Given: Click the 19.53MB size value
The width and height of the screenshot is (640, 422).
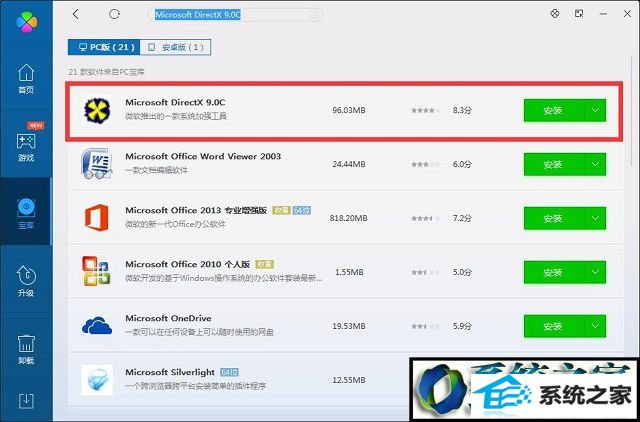Looking at the screenshot, I should 349,326.
